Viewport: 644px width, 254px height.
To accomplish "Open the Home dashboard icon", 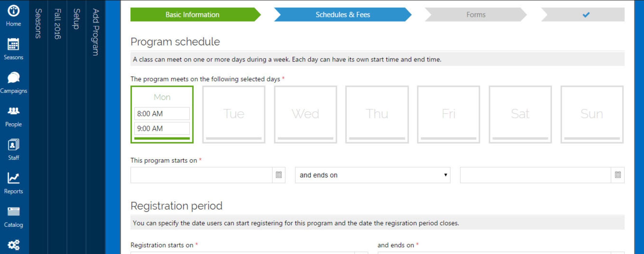I will [x=13, y=11].
